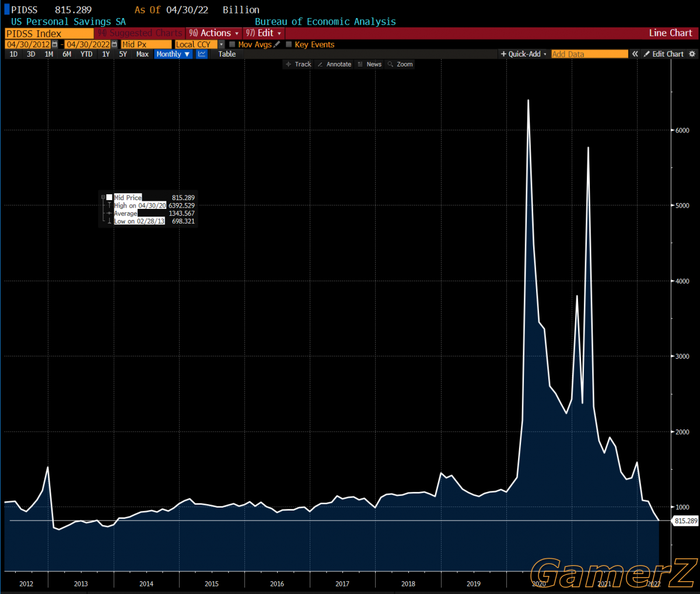Image resolution: width=700 pixels, height=594 pixels.
Task: Click the Mov Avgs pencil edit icon
Action: tap(277, 44)
